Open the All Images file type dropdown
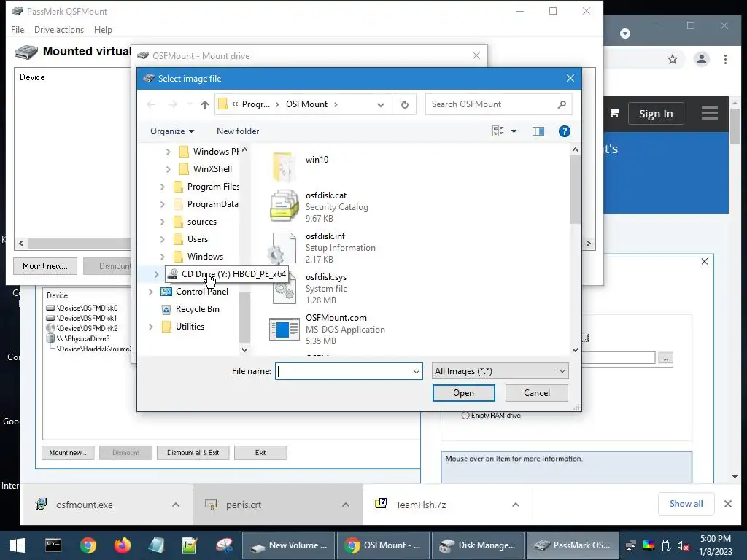This screenshot has width=747, height=560. point(500,371)
